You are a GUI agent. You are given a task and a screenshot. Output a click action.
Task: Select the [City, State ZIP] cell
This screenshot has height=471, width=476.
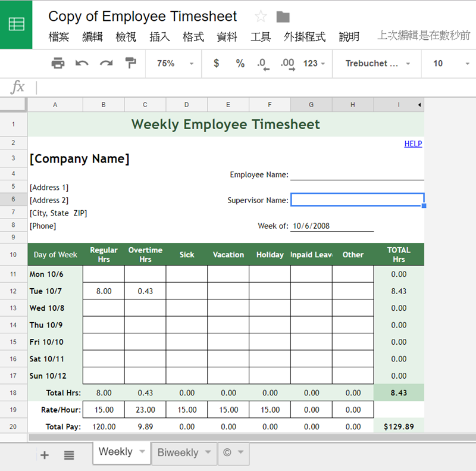click(58, 213)
